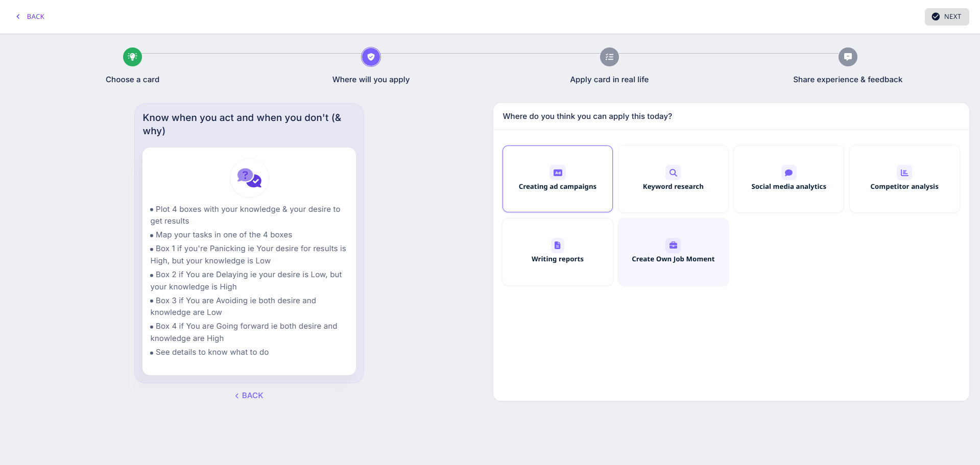980x465 pixels.
Task: Click the speech bubble step icon for feedback
Action: (x=848, y=57)
